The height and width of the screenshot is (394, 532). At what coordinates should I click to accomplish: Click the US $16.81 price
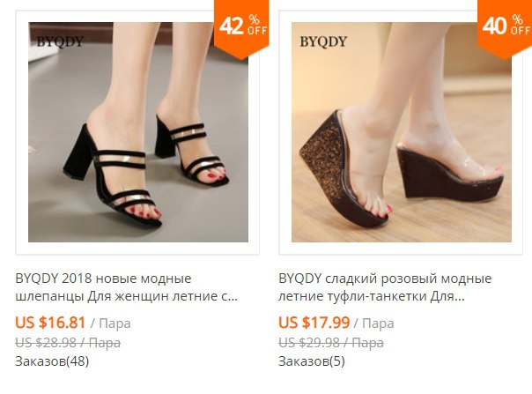click(x=50, y=323)
